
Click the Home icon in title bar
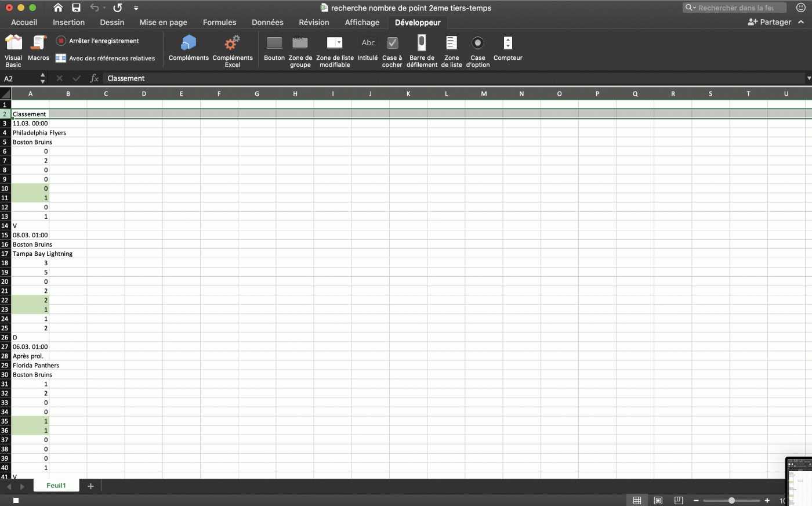click(x=58, y=8)
